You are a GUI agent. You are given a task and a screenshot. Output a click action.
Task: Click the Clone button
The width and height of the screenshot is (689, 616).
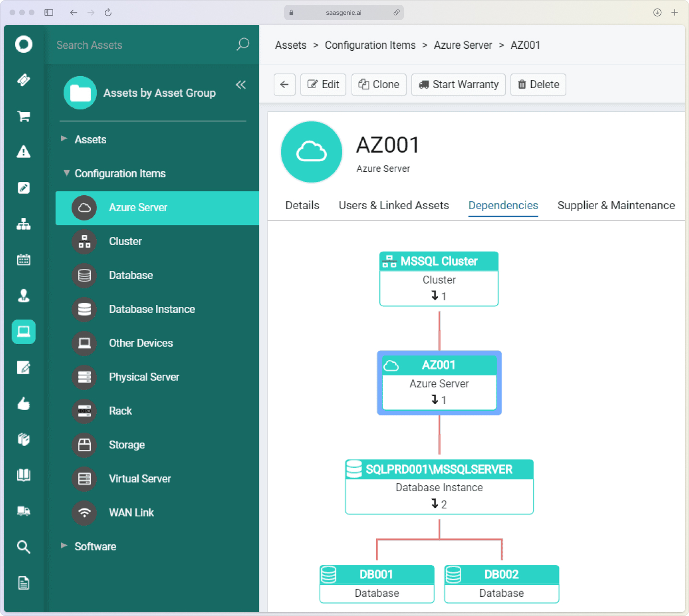click(379, 85)
